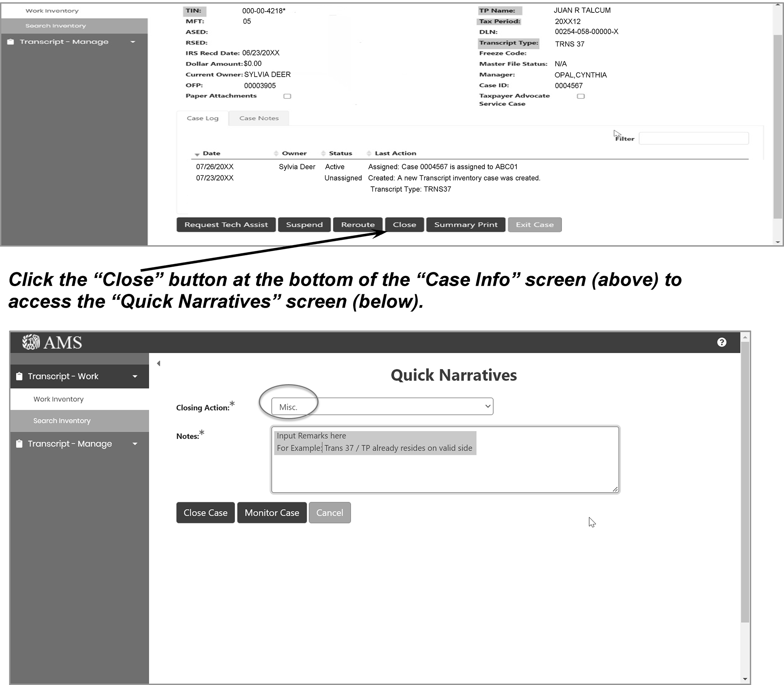The width and height of the screenshot is (784, 685).
Task: Expand lower Transcript - Manage menu arrow
Action: 135,444
